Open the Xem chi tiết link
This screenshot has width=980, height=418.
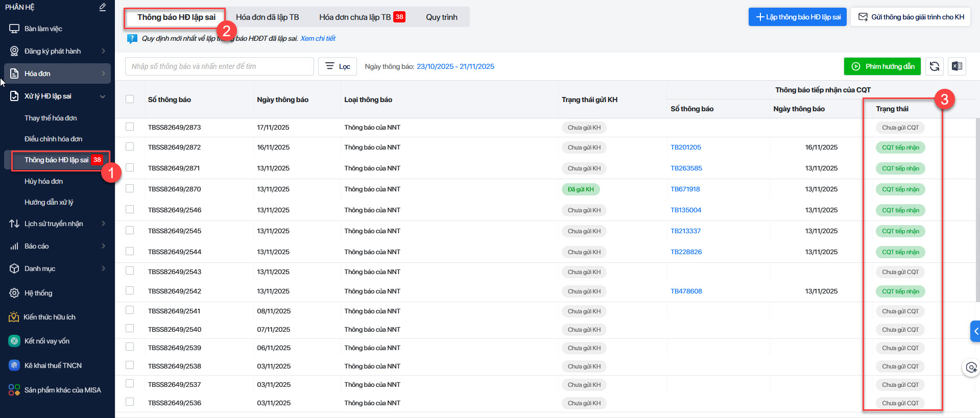pyautogui.click(x=318, y=38)
